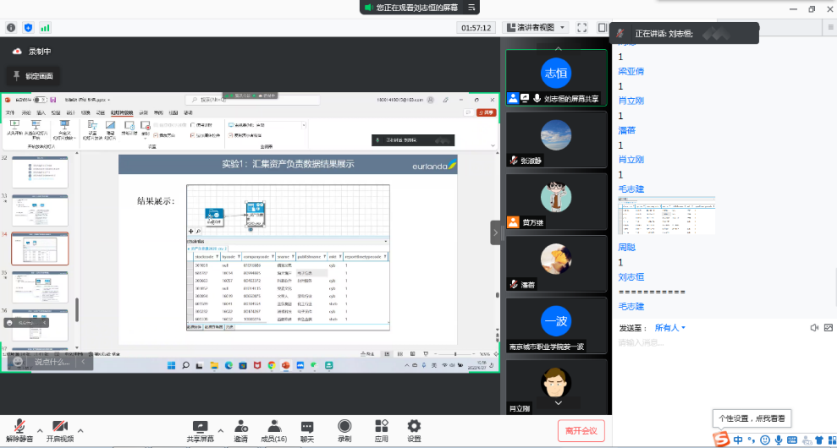837x448 pixels.
Task: Collapse the 说点什么 bar arrow
Action: [84, 362]
